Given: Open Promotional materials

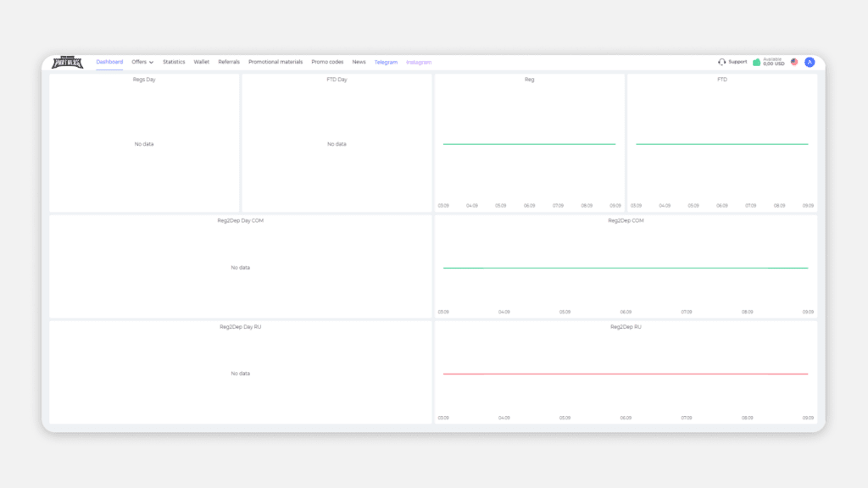Looking at the screenshot, I should (275, 62).
